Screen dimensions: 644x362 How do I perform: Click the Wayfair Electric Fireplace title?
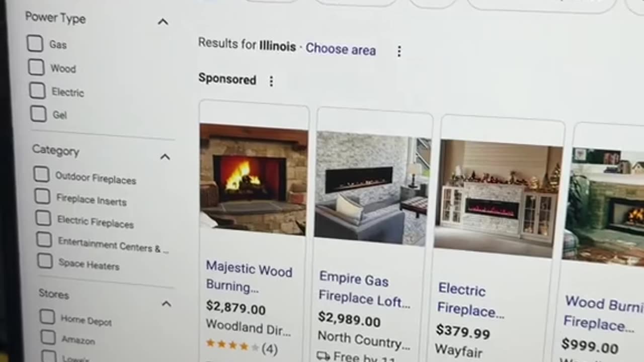pos(471,300)
